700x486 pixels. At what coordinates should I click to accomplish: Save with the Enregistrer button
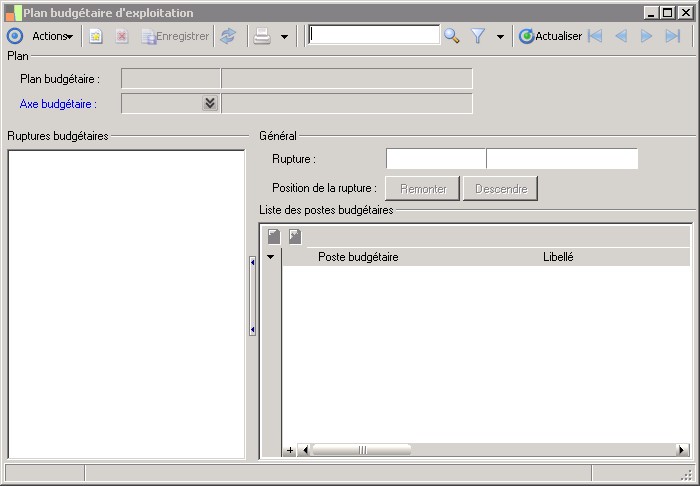(x=175, y=36)
